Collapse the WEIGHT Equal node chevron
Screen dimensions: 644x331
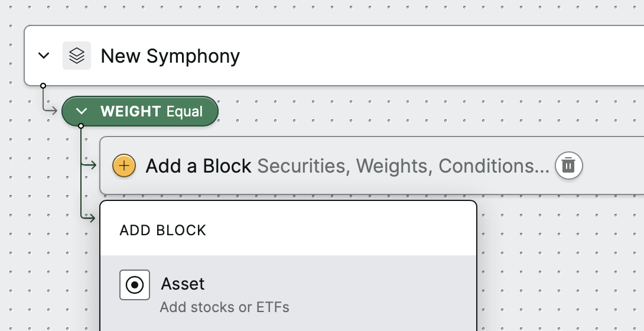tap(82, 111)
